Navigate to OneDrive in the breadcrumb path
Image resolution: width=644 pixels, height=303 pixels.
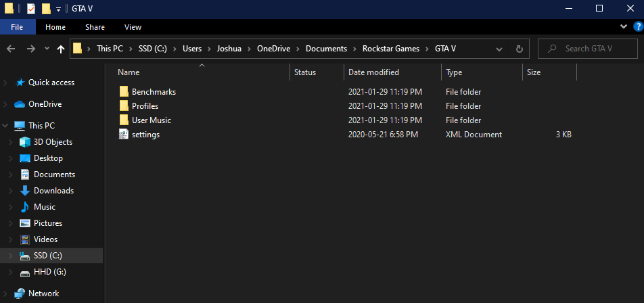[x=273, y=49]
